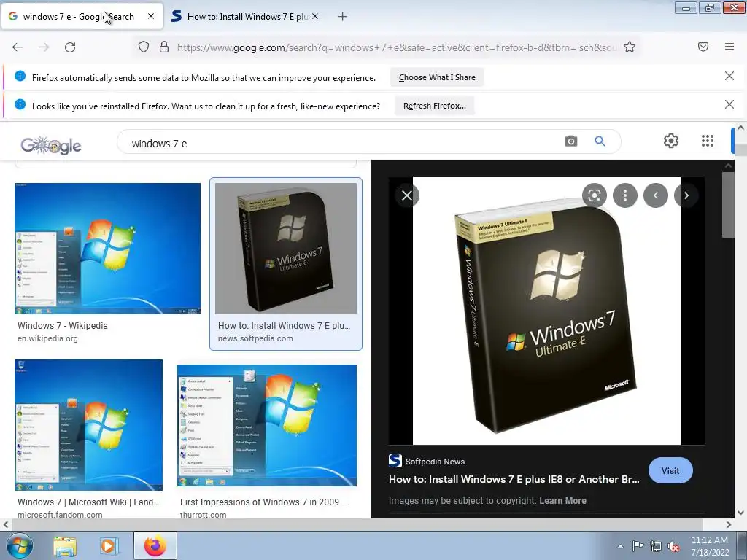Screen dimensions: 747x560
Task: Open 'Windows 7 | Microsoft Wiki | Fand...' link
Action: coord(88,502)
